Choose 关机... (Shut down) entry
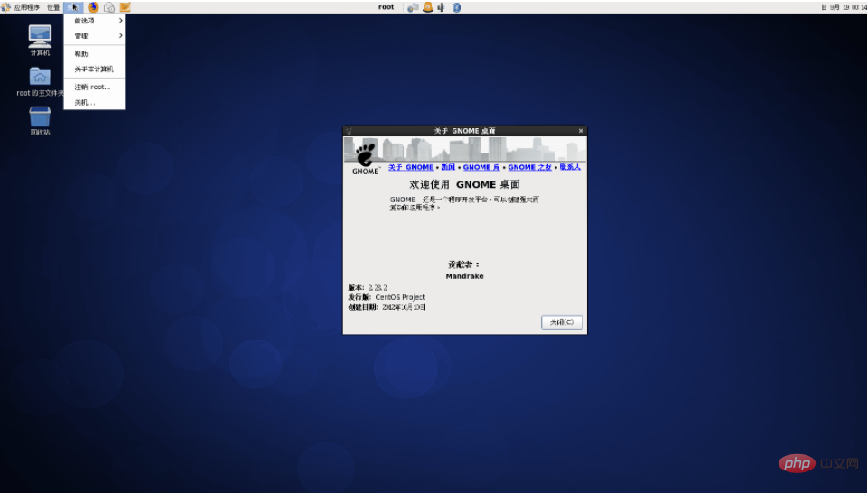868x493 pixels. pyautogui.click(x=94, y=102)
